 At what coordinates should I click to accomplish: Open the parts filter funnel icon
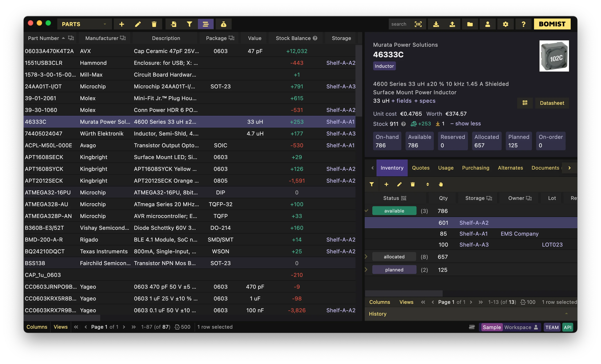coord(189,24)
